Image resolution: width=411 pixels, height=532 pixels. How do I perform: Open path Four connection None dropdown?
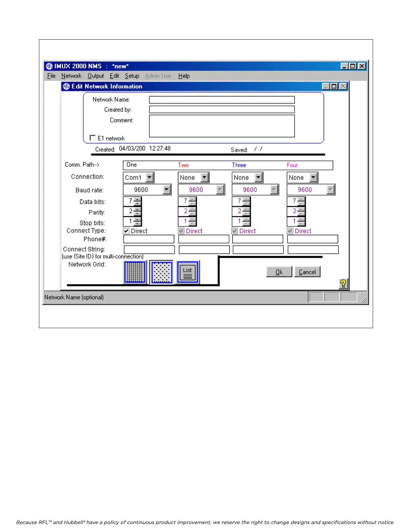[x=313, y=177]
